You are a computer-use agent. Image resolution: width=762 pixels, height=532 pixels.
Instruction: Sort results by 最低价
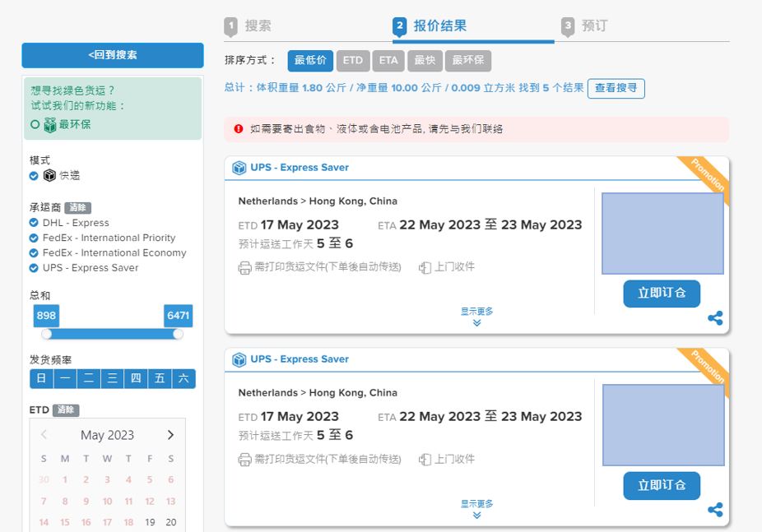click(310, 61)
